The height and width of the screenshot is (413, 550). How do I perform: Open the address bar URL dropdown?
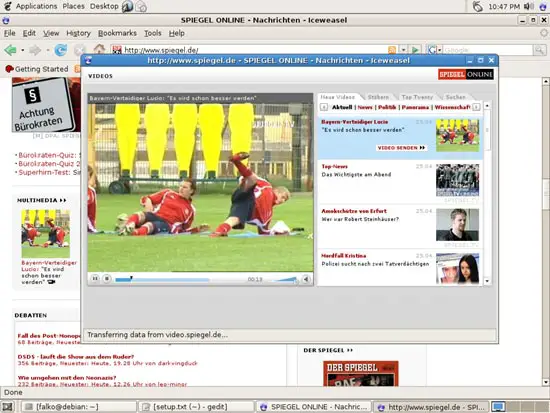[x=403, y=50]
